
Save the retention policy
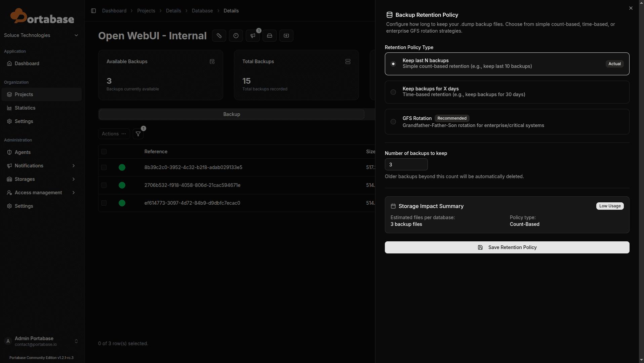507,247
